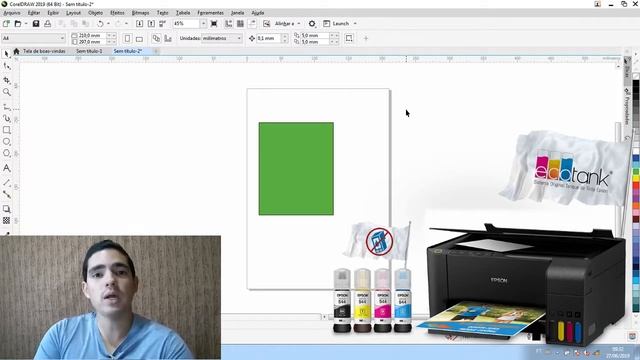
Task: Click the yellow swatch in the color palette
Action: pos(636,179)
